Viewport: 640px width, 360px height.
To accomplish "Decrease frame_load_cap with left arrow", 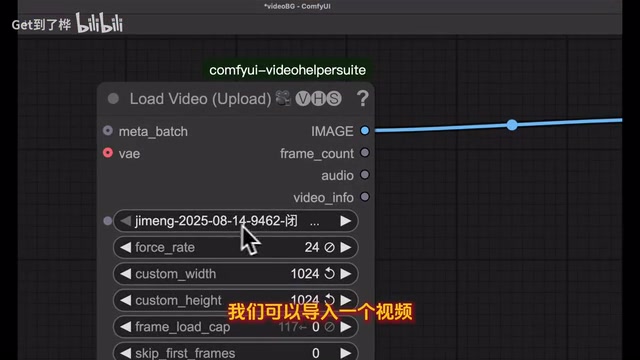I will [126, 327].
